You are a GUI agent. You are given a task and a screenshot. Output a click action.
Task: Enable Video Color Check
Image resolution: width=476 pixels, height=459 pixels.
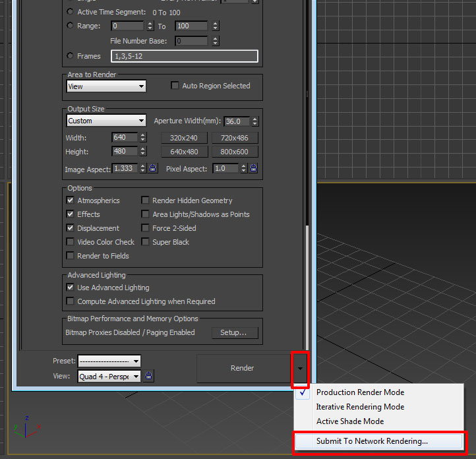70,241
